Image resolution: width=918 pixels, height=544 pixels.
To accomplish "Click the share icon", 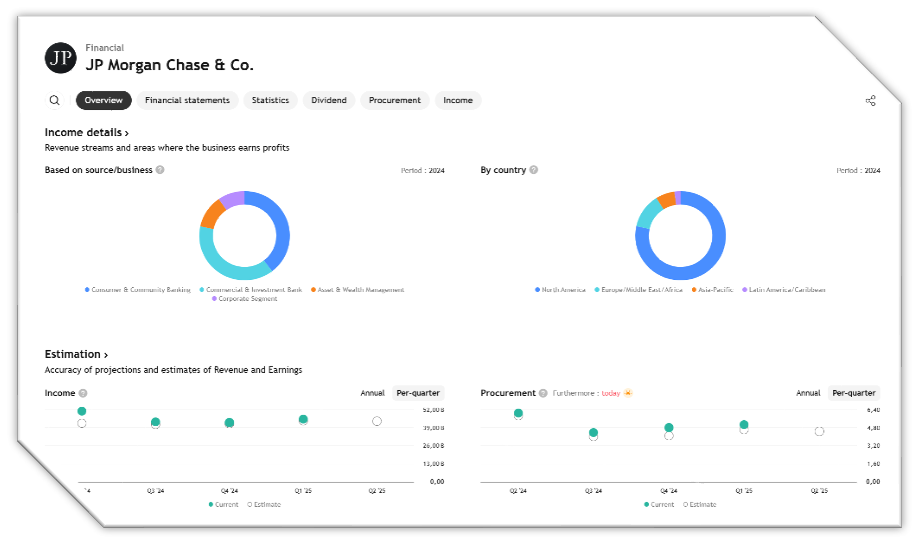I will tap(871, 101).
